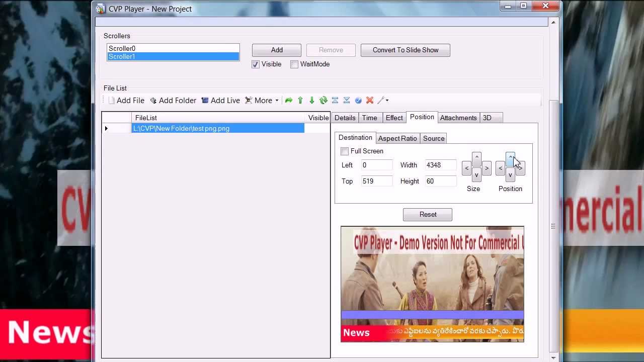This screenshot has height=362, width=644.
Task: Click the Size down arrow button
Action: click(x=476, y=175)
